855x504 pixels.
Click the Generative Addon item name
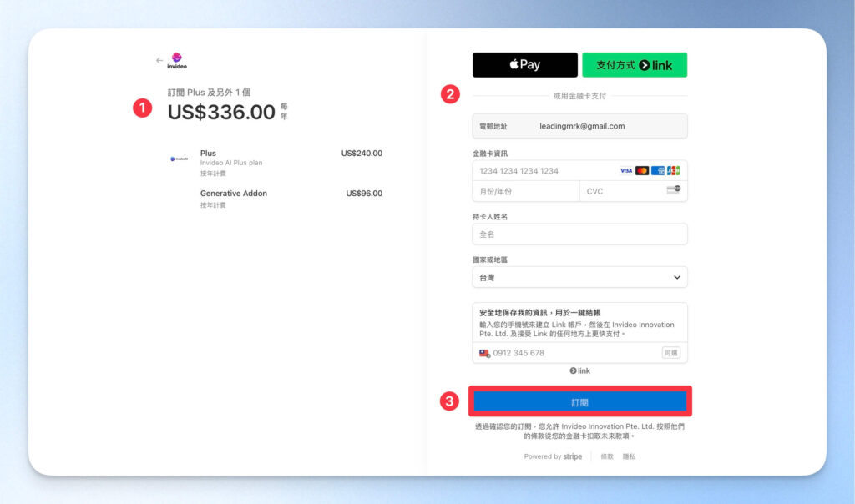pos(234,194)
